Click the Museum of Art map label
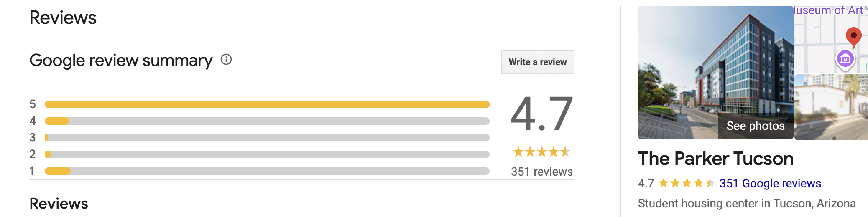 [829, 10]
